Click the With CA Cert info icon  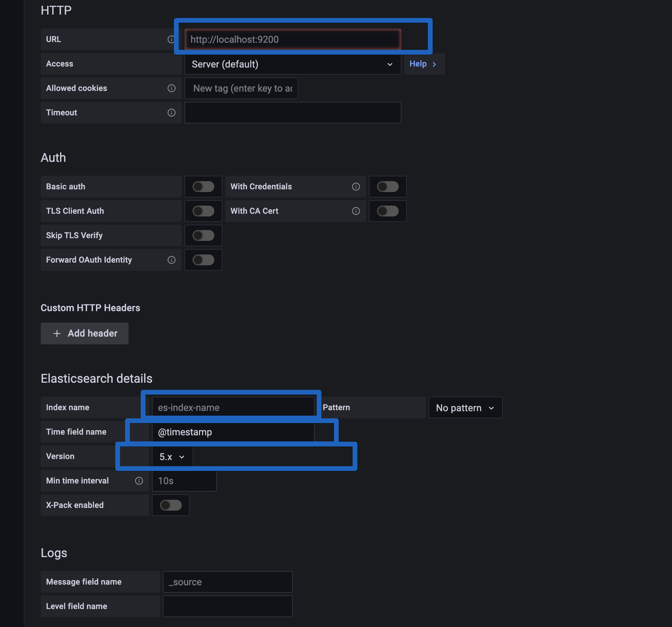[356, 211]
